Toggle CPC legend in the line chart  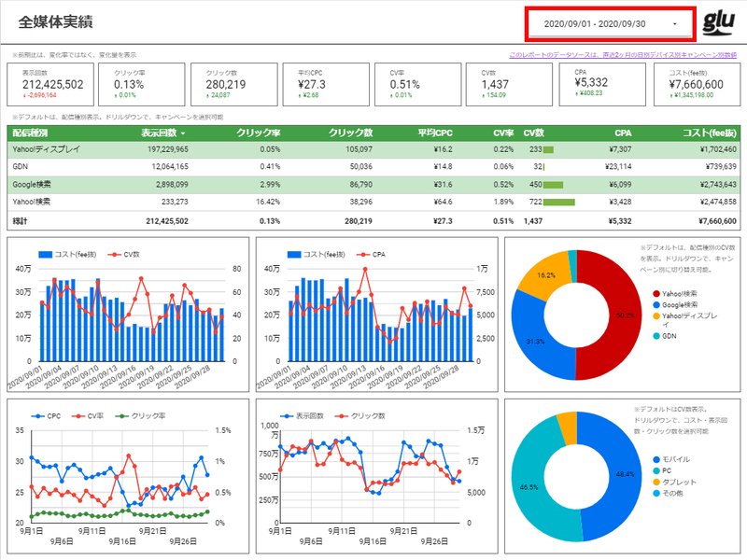(x=46, y=416)
